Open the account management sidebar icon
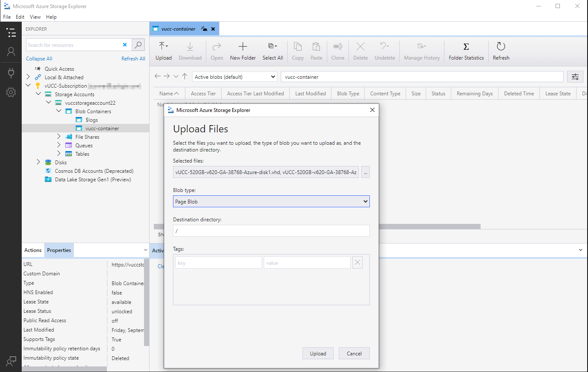 [x=11, y=52]
